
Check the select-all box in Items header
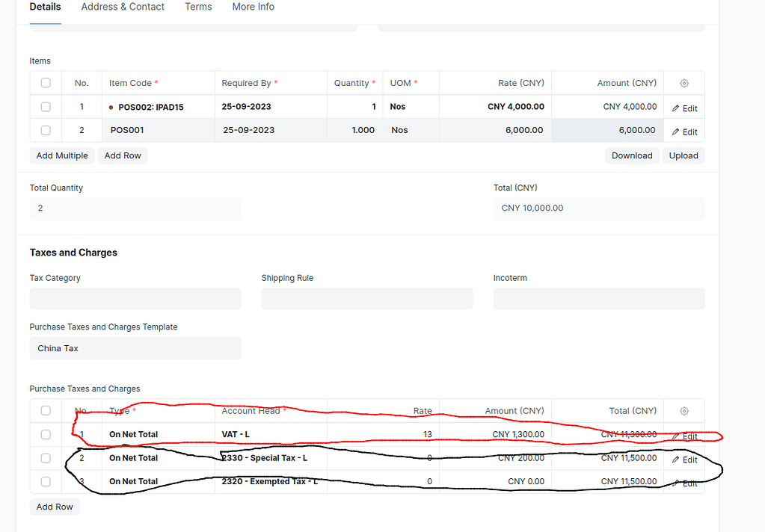tap(46, 83)
